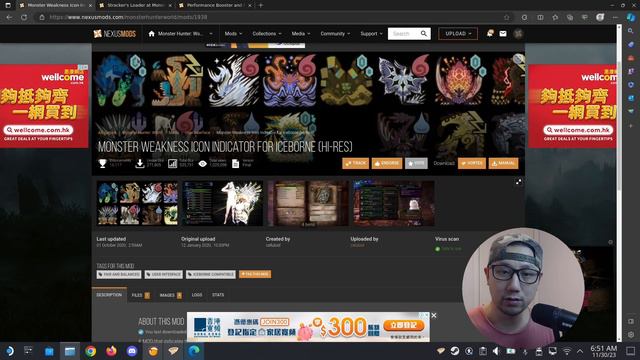Viewport: 640px width, 360px height.
Task: Open the Upload dropdown button
Action: point(458,34)
